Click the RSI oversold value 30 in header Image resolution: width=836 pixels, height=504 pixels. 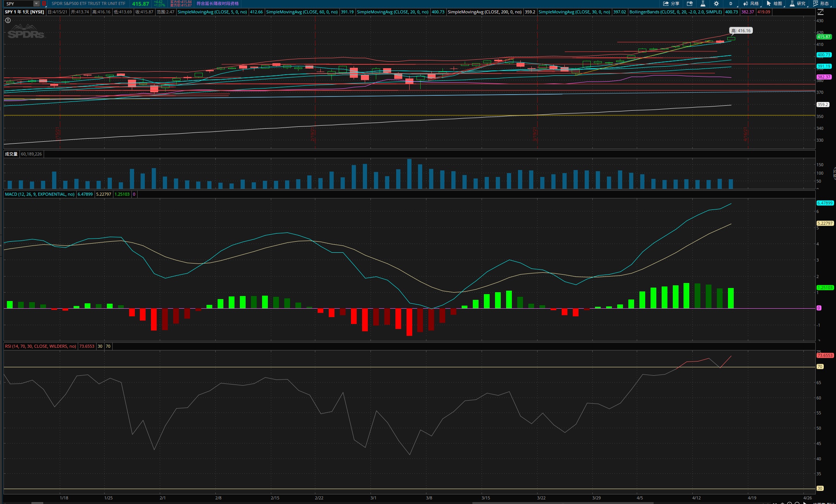point(100,346)
